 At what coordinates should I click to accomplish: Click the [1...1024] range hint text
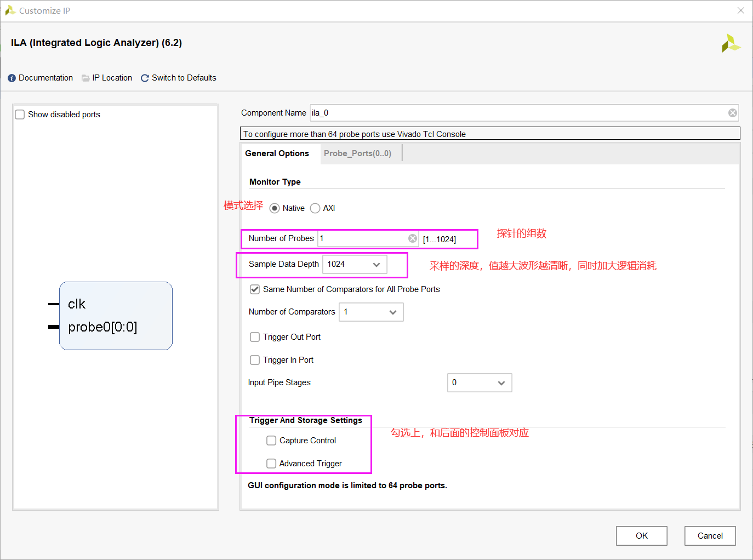(x=440, y=239)
